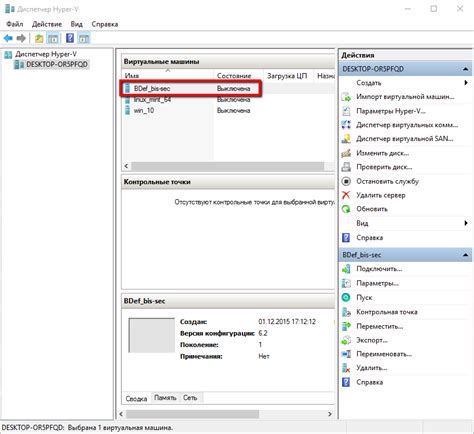Switch to the Сводка tab

136,399
